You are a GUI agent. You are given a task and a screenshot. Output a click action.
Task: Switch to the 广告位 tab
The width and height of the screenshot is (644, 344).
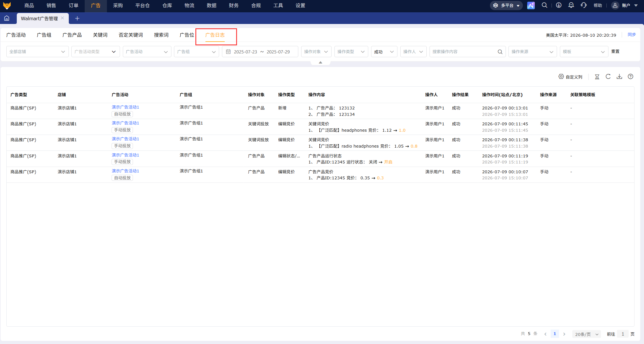(187, 35)
